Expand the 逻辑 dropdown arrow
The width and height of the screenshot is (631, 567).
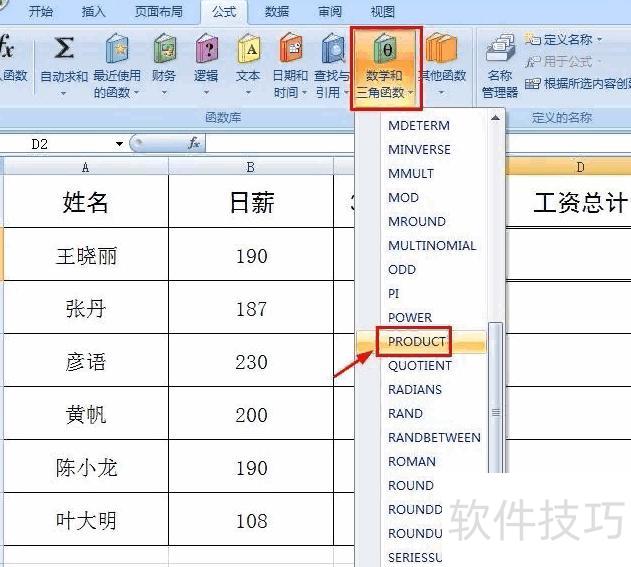click(x=206, y=93)
